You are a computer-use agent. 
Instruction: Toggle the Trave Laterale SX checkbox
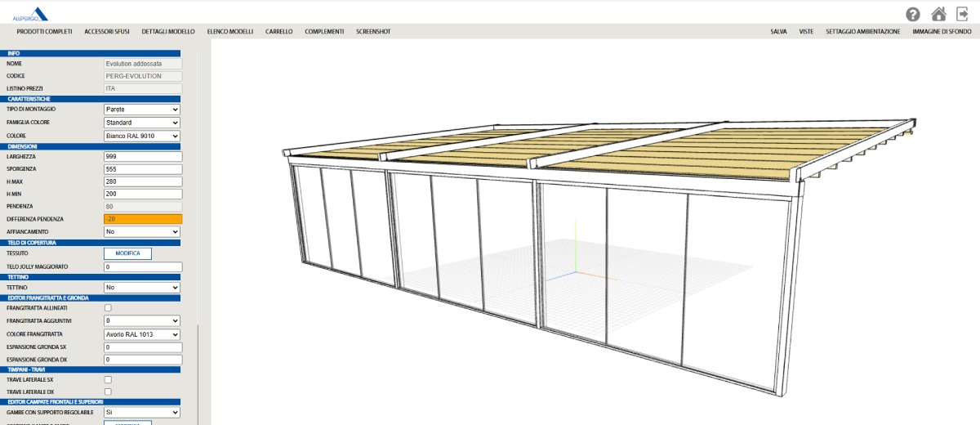pyautogui.click(x=108, y=380)
